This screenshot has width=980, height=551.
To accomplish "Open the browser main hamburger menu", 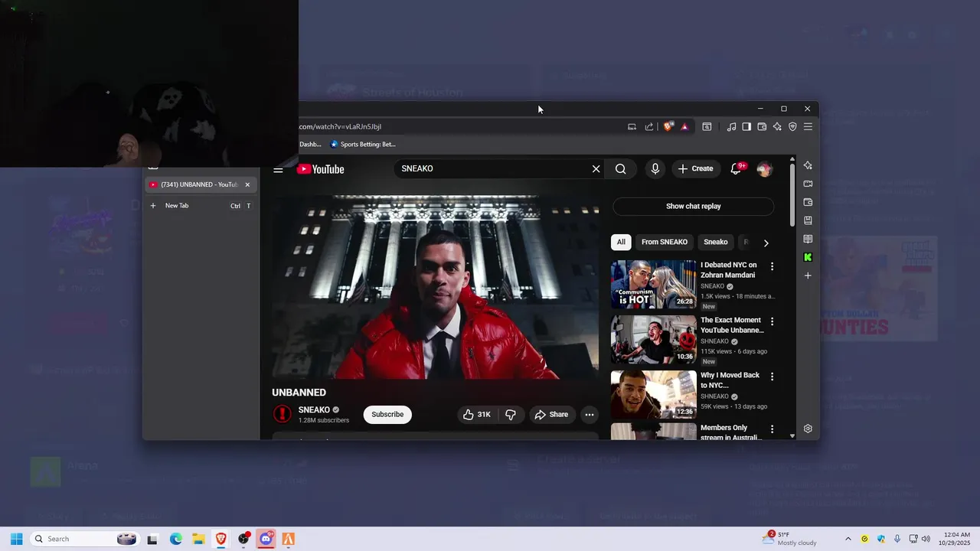I will pos(808,126).
